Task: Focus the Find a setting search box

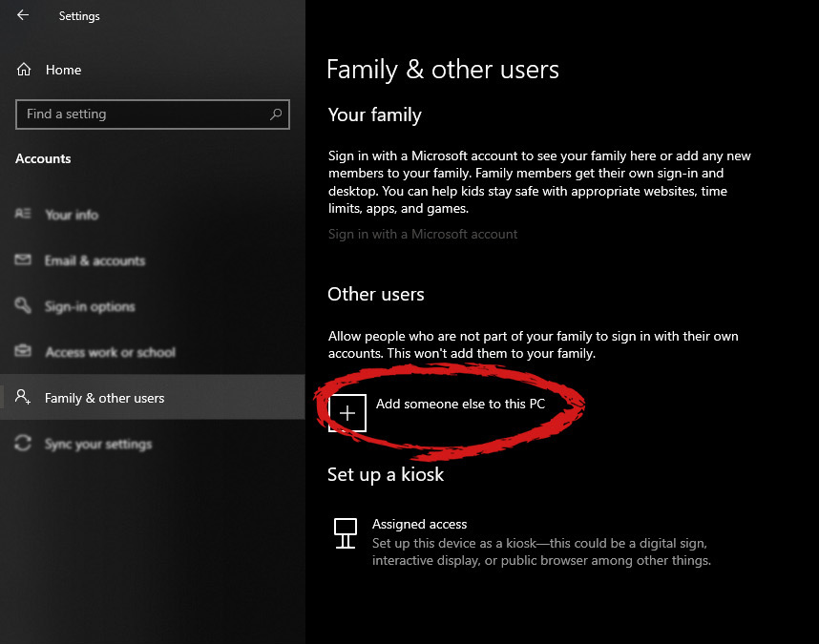Action: pos(153,114)
